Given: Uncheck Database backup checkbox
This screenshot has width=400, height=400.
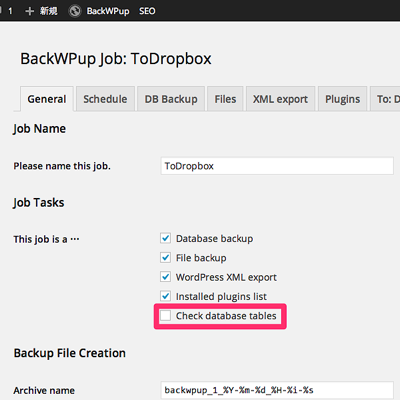Looking at the screenshot, I should 165,238.
